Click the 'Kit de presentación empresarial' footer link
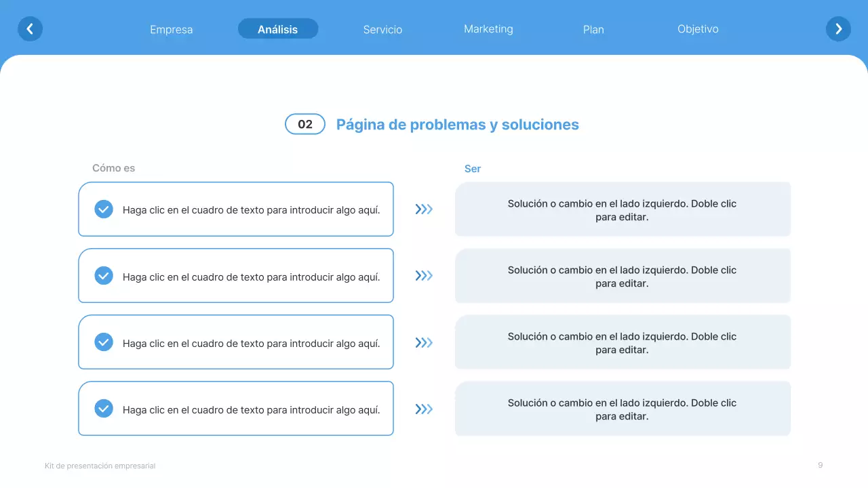The height and width of the screenshot is (488, 868). click(x=100, y=466)
